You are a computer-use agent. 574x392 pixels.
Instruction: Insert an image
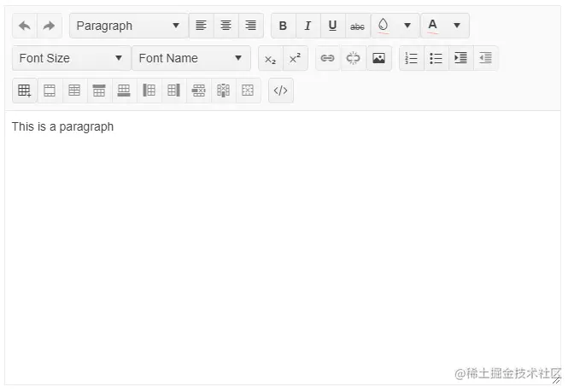pos(379,58)
